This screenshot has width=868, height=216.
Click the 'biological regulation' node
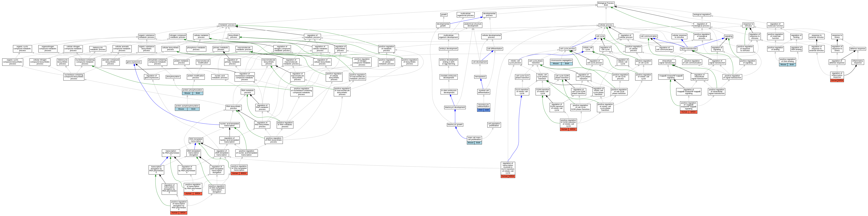(x=702, y=15)
